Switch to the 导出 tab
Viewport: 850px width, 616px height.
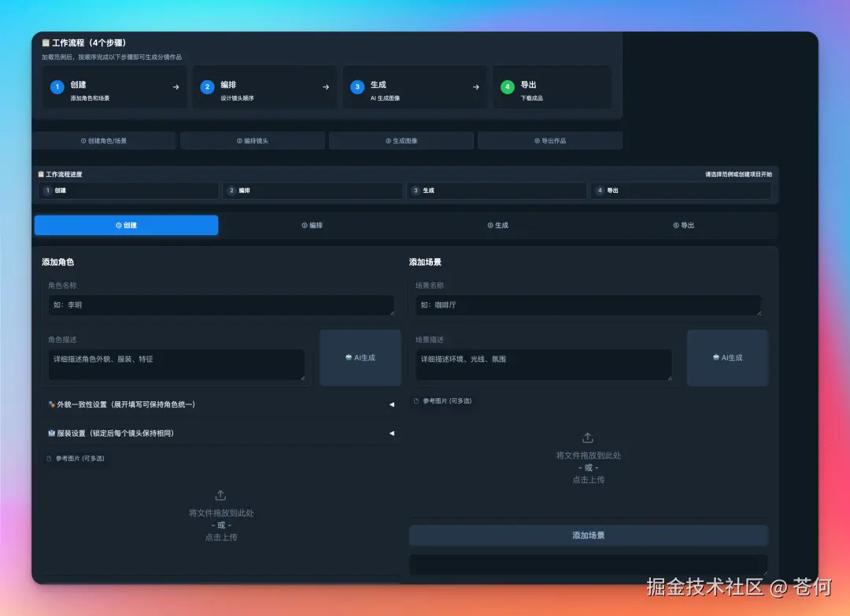684,225
